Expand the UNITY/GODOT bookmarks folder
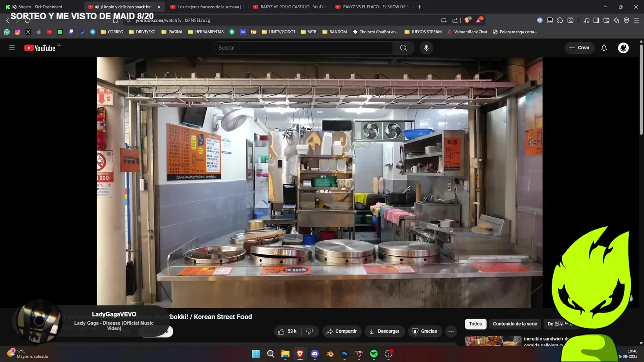Image resolution: width=644 pixels, height=362 pixels. [x=278, y=32]
